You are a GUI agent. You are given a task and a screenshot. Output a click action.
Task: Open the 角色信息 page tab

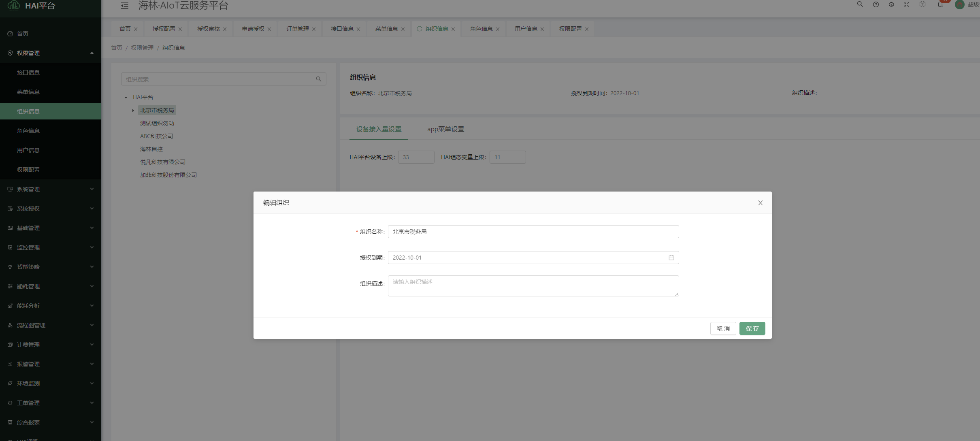click(481, 29)
